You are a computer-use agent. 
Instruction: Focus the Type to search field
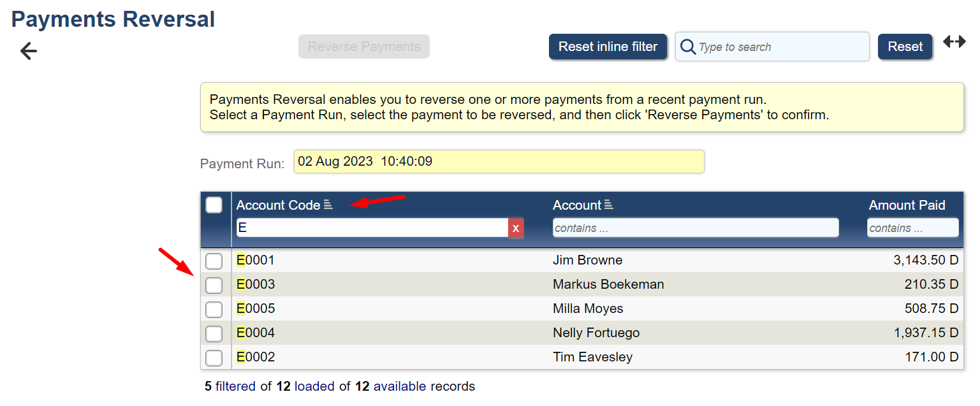[781, 47]
